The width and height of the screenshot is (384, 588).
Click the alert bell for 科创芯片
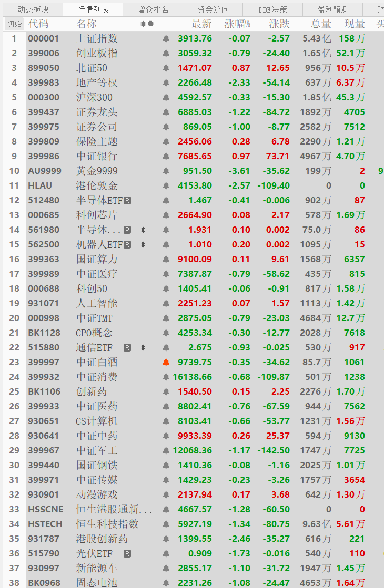166,215
